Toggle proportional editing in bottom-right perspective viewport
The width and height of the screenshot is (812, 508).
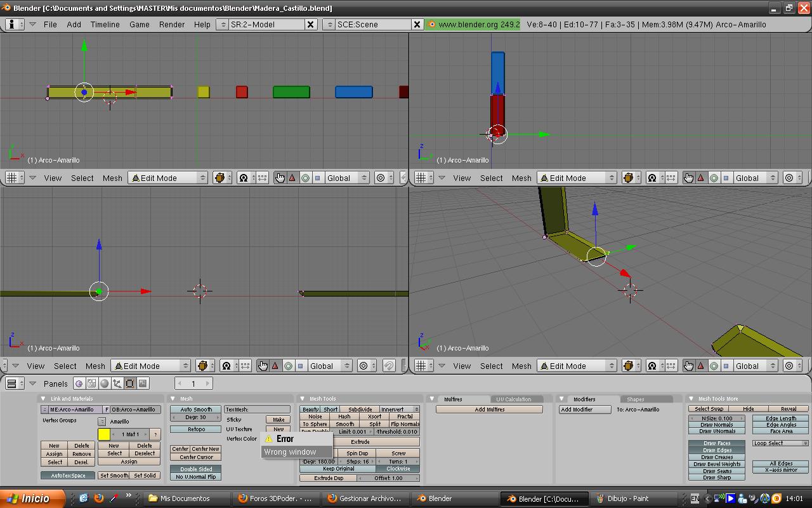pos(792,366)
